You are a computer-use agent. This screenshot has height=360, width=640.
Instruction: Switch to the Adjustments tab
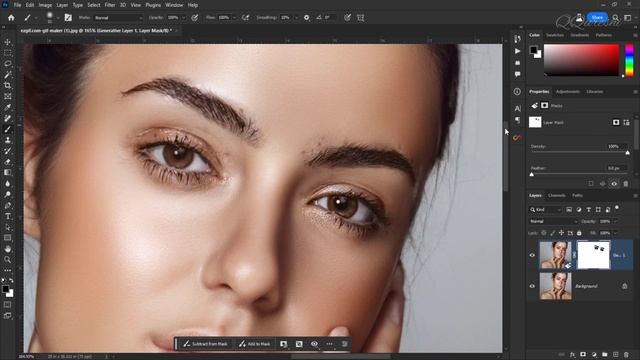(568, 91)
